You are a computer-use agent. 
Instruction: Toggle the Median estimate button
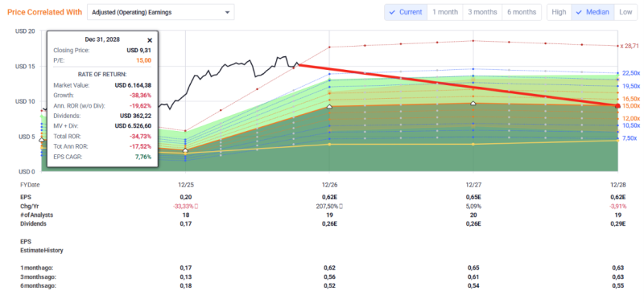point(592,12)
